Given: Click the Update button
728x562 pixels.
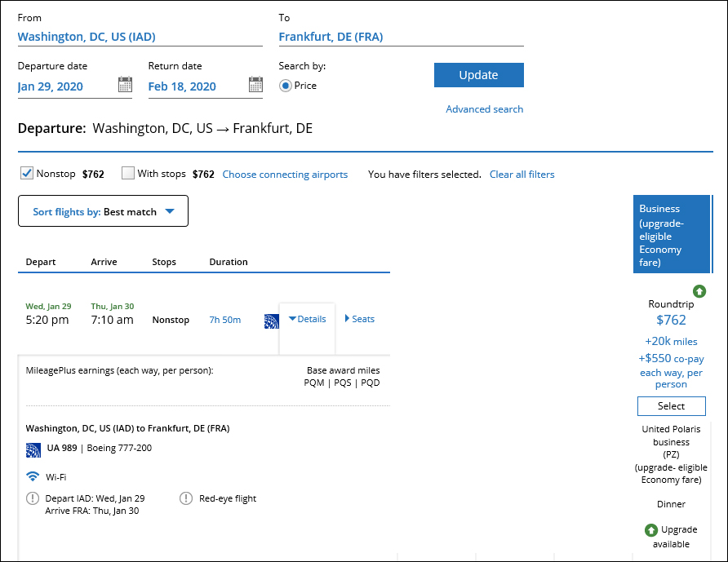Looking at the screenshot, I should point(479,75).
